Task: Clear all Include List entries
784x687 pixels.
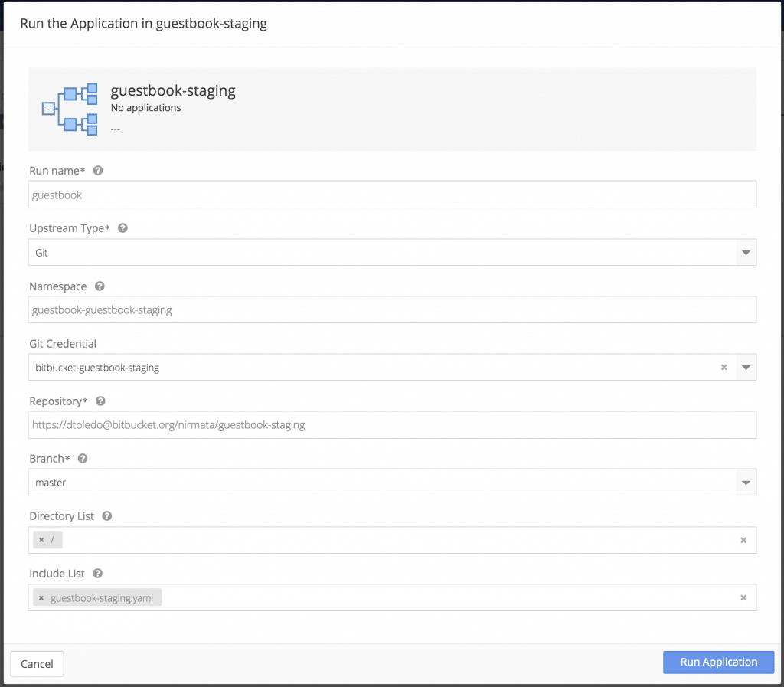Action: click(743, 597)
